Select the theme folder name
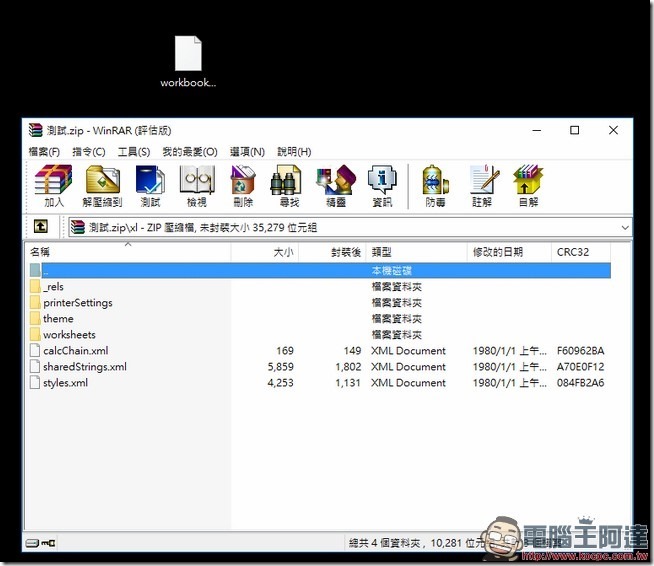 58,319
